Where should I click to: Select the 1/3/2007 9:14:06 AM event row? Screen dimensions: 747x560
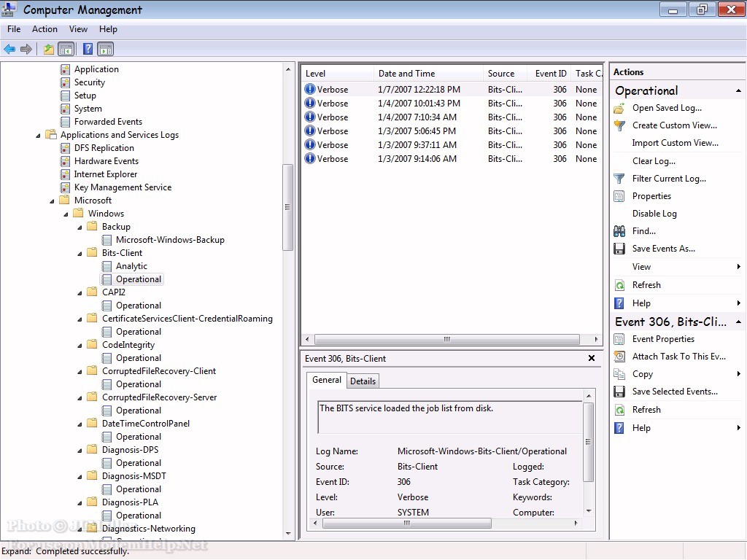point(452,159)
